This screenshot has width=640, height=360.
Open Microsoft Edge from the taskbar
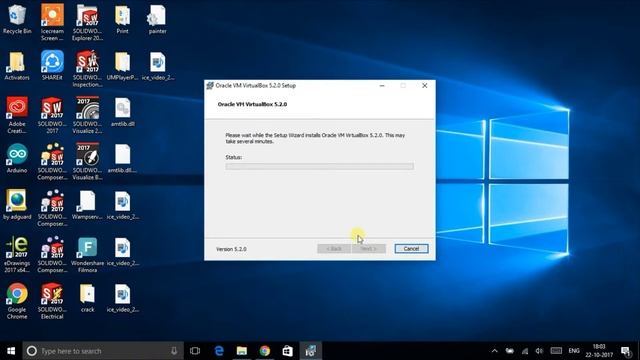point(219,351)
